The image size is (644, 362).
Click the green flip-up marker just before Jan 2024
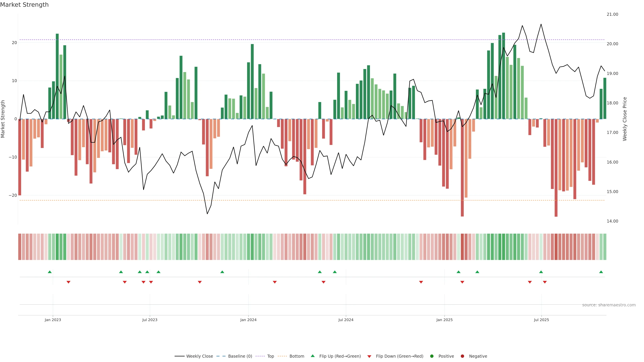[222, 272]
